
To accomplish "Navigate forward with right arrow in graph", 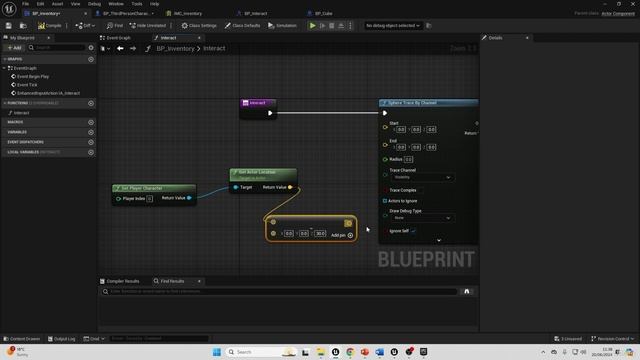I will pyautogui.click(x=133, y=48).
